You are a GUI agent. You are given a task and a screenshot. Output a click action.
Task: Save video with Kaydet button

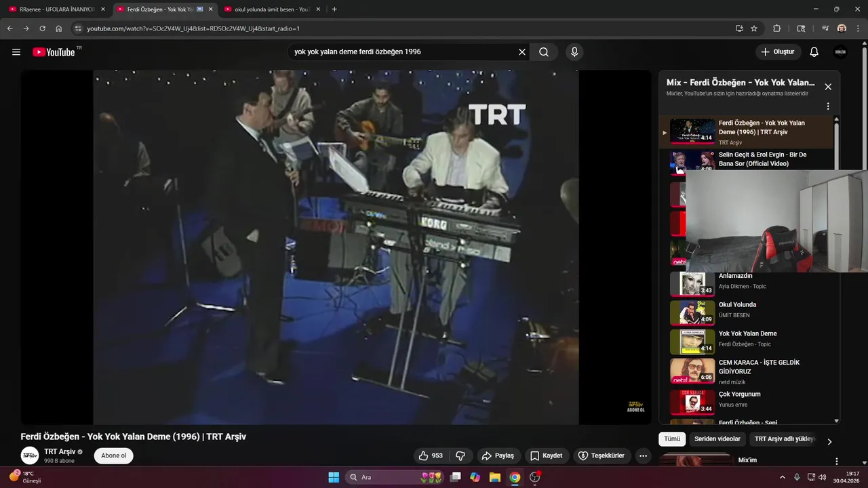tap(547, 455)
